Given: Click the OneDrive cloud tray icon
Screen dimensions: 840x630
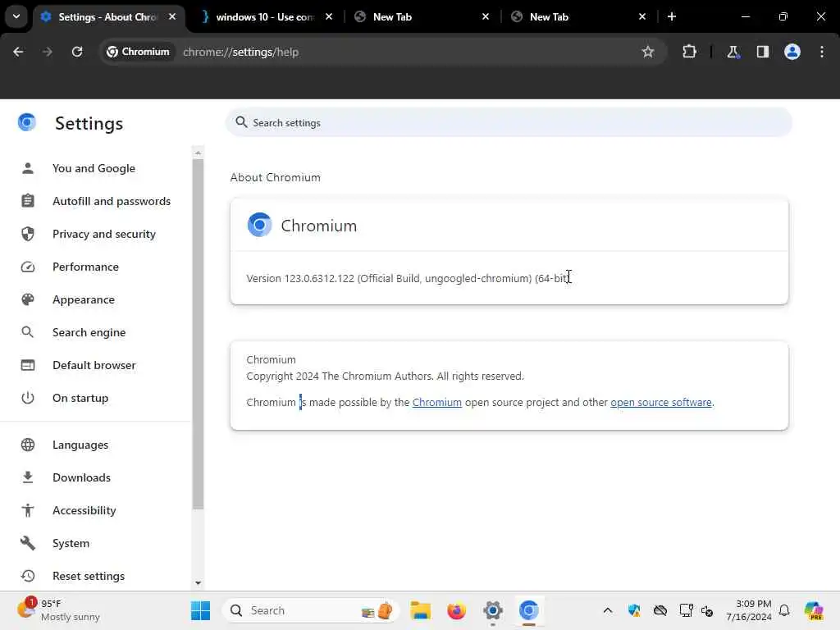Looking at the screenshot, I should click(660, 610).
